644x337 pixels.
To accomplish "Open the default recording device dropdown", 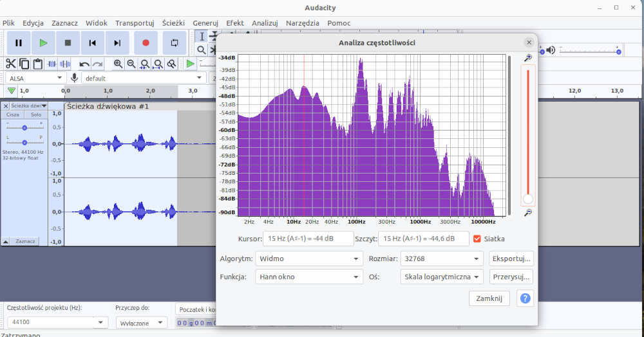I will (144, 78).
